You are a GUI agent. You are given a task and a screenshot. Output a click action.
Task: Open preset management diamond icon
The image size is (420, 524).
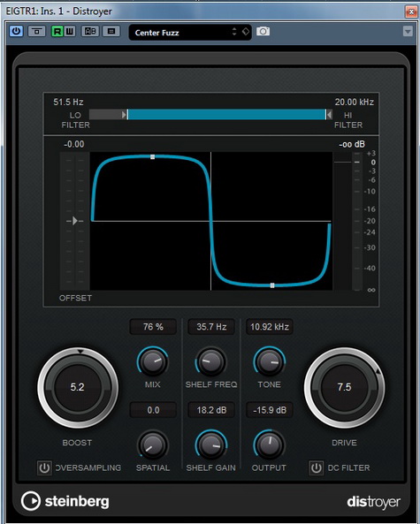click(246, 32)
